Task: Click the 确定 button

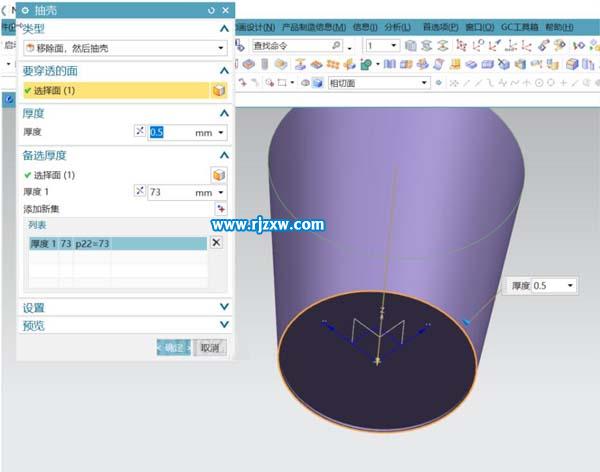Action: (x=174, y=348)
